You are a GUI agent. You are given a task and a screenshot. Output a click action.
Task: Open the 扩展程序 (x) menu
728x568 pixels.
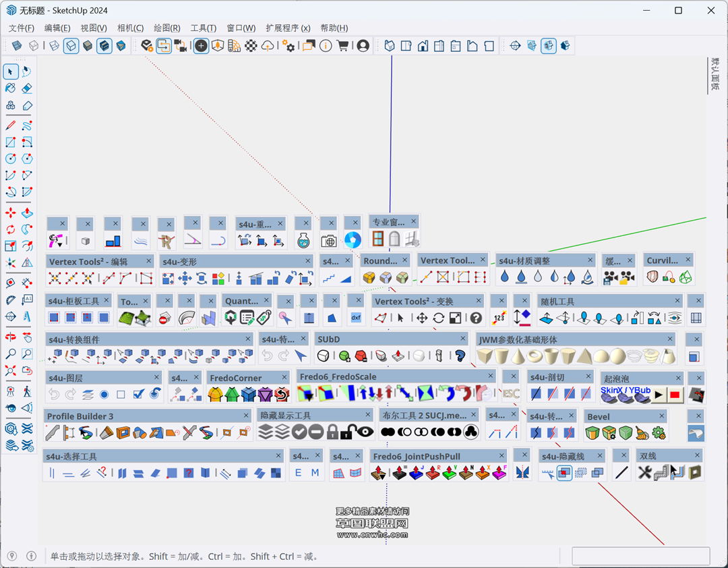click(288, 28)
